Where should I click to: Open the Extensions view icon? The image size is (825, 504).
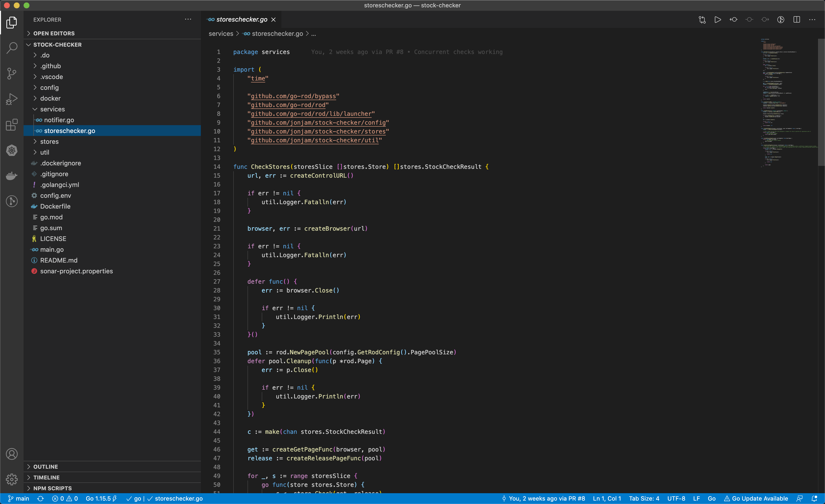[x=12, y=124]
